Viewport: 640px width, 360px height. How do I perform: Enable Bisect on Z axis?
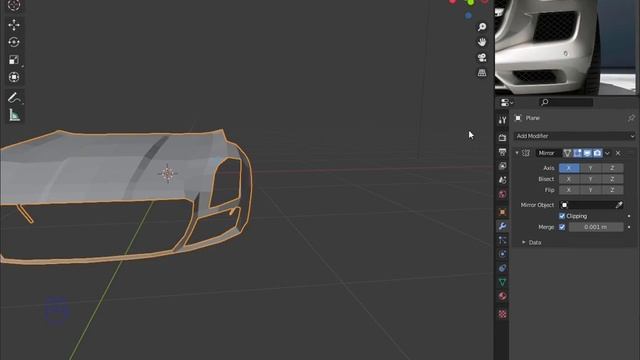click(612, 179)
